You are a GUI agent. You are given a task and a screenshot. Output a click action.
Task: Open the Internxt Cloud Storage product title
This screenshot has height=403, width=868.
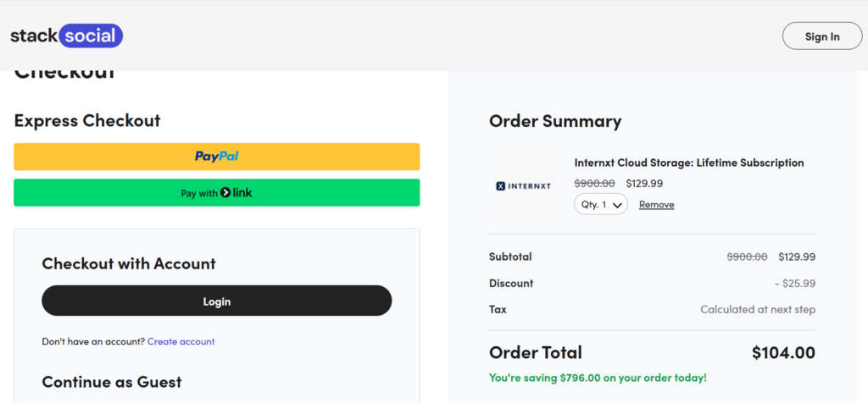[x=688, y=163]
